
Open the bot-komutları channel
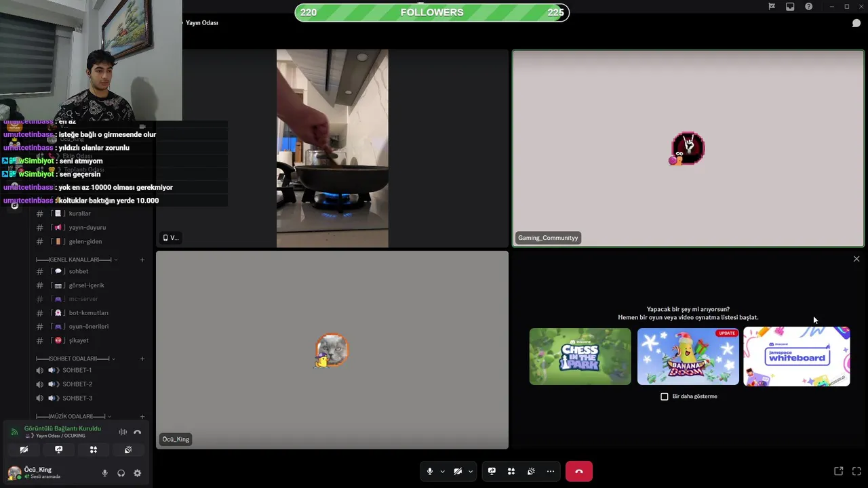tap(90, 312)
